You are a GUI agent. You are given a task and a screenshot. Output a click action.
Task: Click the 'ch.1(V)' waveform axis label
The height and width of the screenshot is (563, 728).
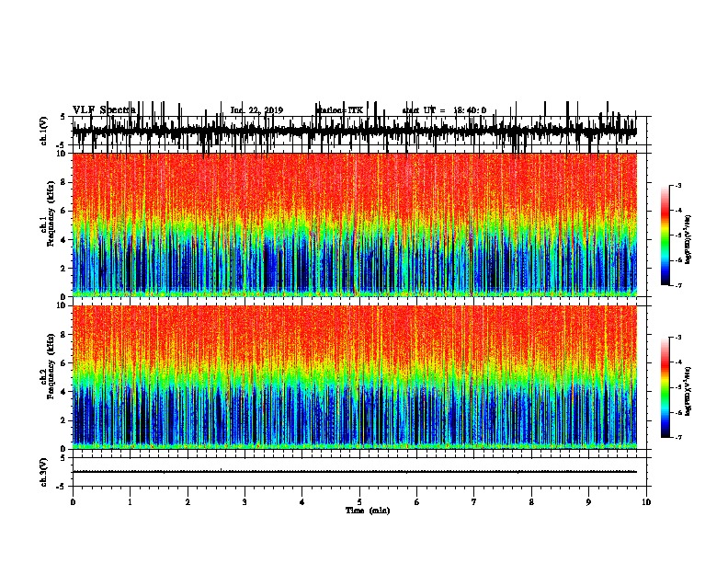click(x=43, y=131)
